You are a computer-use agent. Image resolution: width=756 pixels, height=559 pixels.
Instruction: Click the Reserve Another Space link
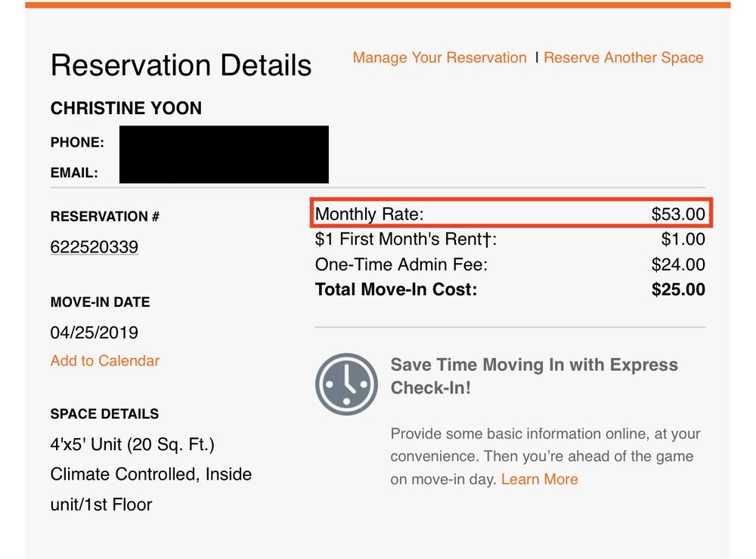click(623, 58)
